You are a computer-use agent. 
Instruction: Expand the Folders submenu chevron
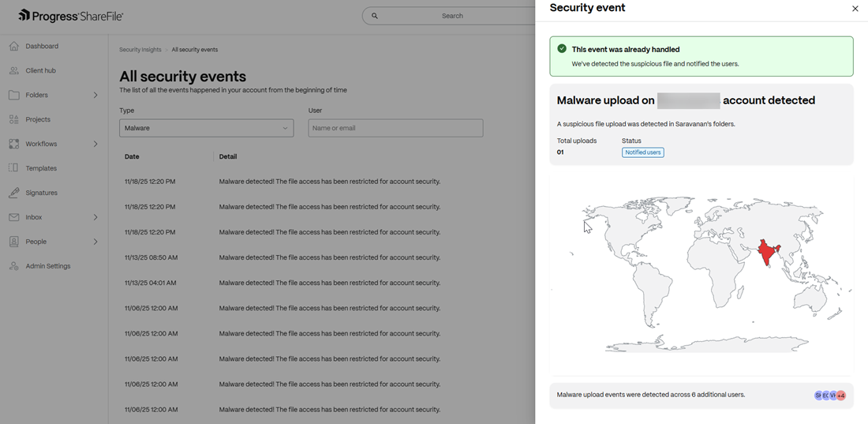coord(95,96)
